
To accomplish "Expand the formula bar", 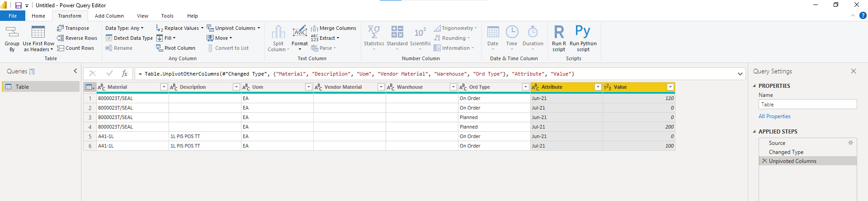I will pos(740,74).
